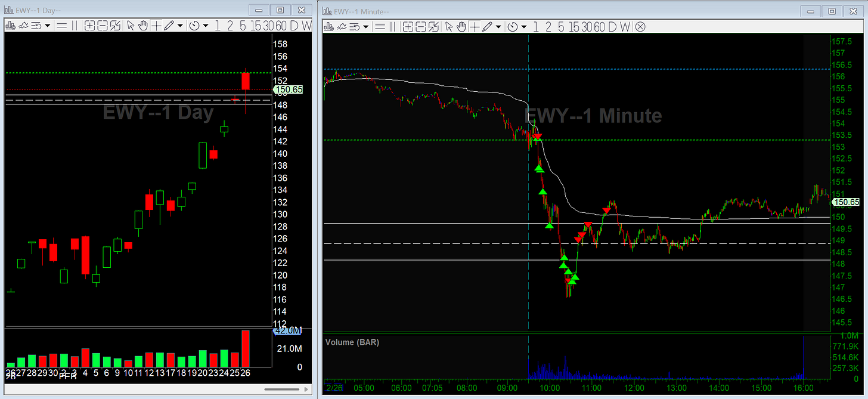Select 5-minute timeframe in 1 Minute window
This screenshot has height=399, width=868.
561,27
